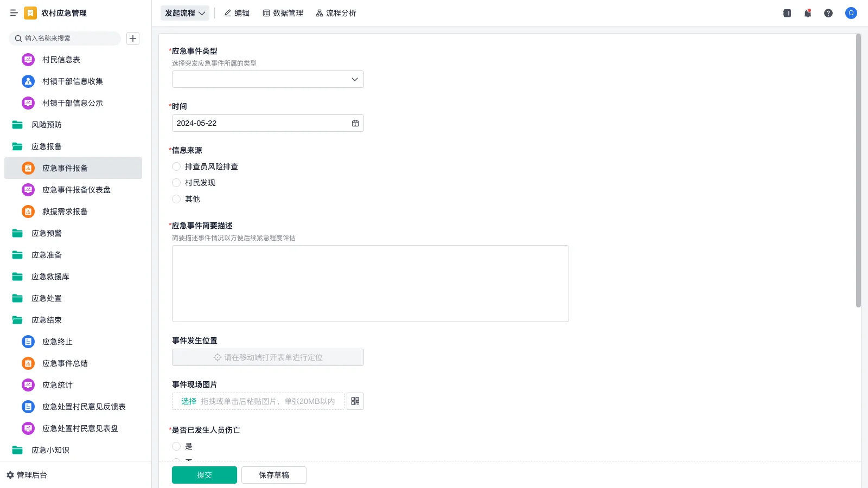Viewport: 868px width, 488px height.
Task: Open the notification bell icon
Action: pyautogui.click(x=808, y=13)
